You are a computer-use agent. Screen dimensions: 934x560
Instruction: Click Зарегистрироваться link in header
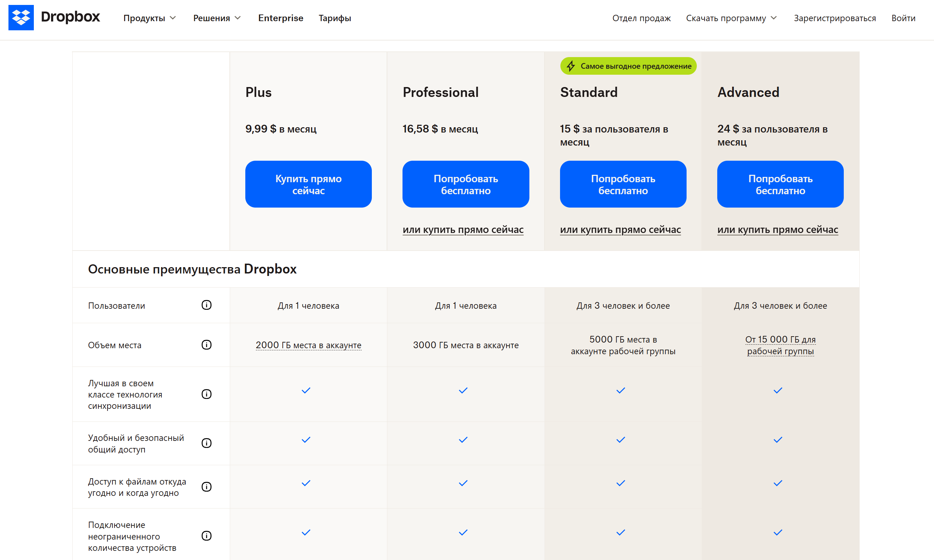[835, 18]
